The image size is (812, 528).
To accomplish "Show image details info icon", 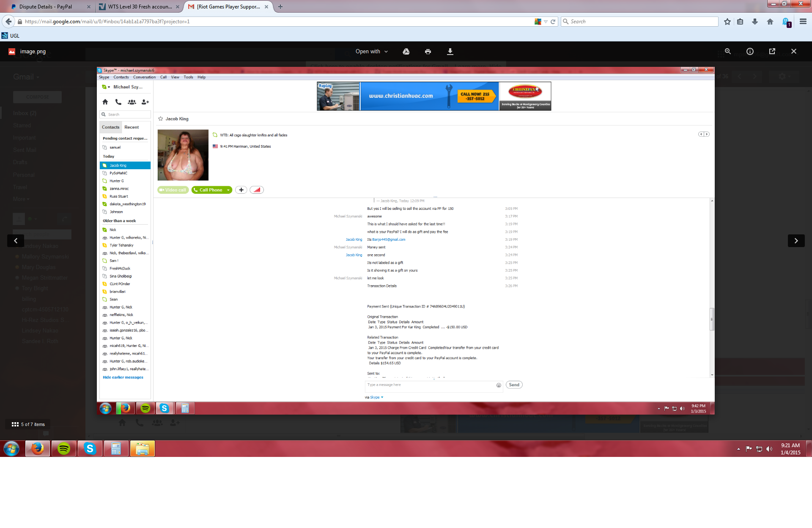I will click(x=750, y=51).
